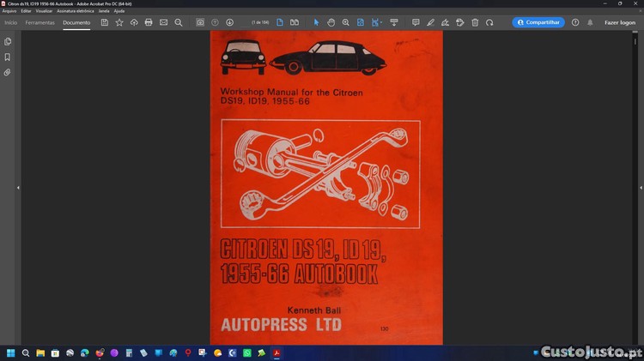Switch to the Início tab
Image resolution: width=644 pixels, height=361 pixels.
(10, 22)
